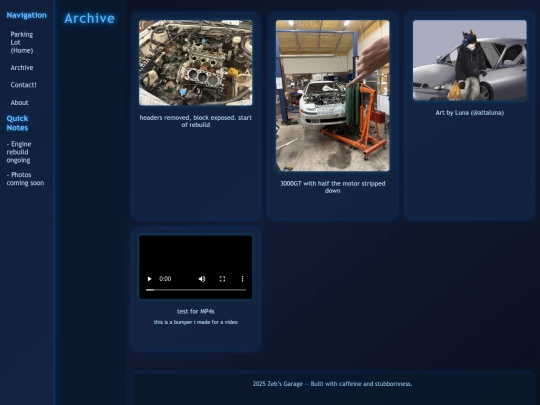Click the 'Photos coming soon' note
The width and height of the screenshot is (540, 405).
pyautogui.click(x=25, y=179)
